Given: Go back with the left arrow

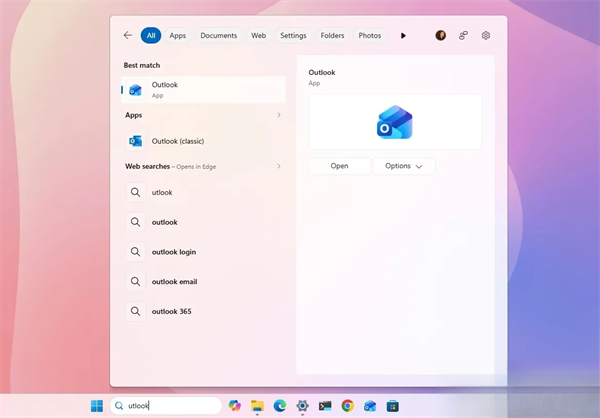Looking at the screenshot, I should [128, 36].
